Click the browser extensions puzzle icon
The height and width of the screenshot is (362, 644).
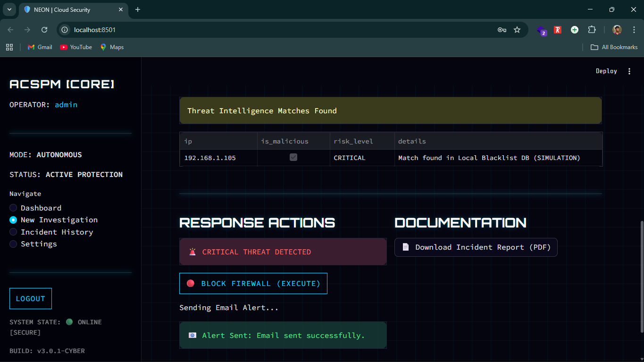592,29
